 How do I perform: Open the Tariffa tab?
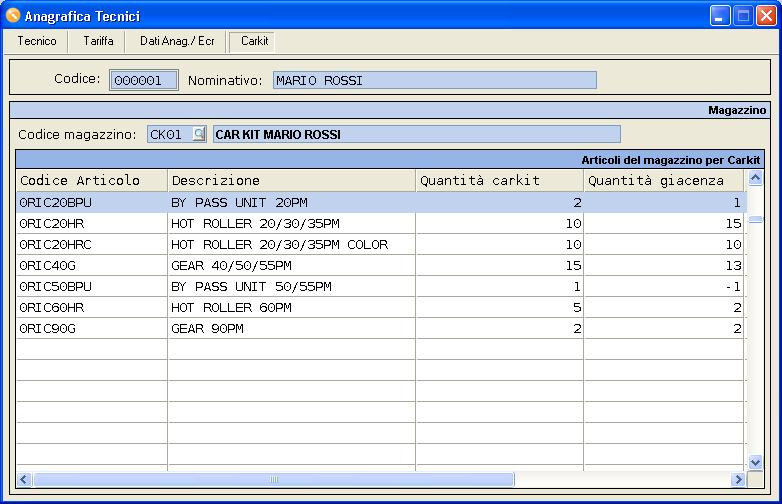coord(98,41)
